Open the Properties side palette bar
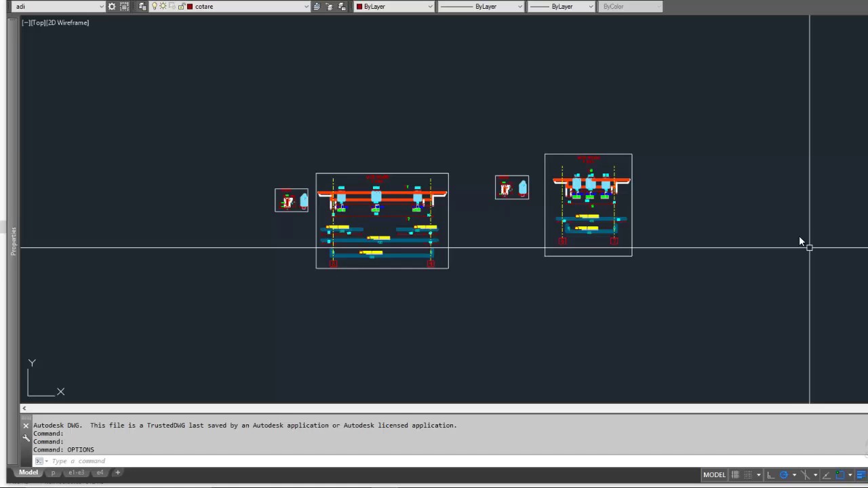 click(x=13, y=241)
